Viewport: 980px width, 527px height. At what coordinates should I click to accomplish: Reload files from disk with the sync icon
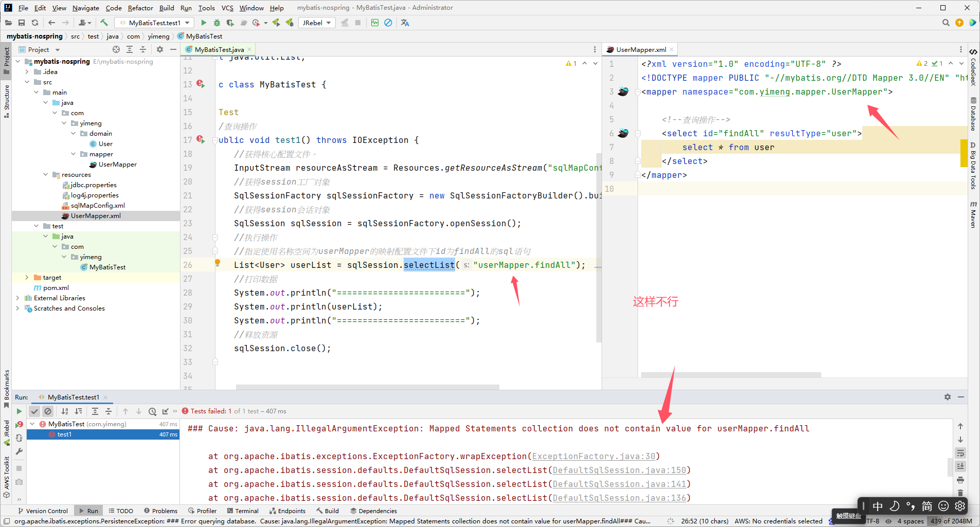pos(35,23)
